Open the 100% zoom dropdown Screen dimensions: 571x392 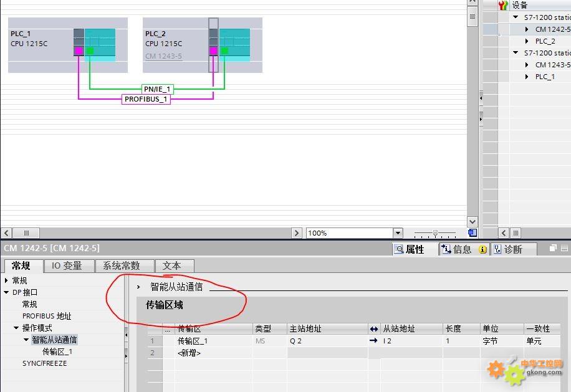[x=398, y=232]
